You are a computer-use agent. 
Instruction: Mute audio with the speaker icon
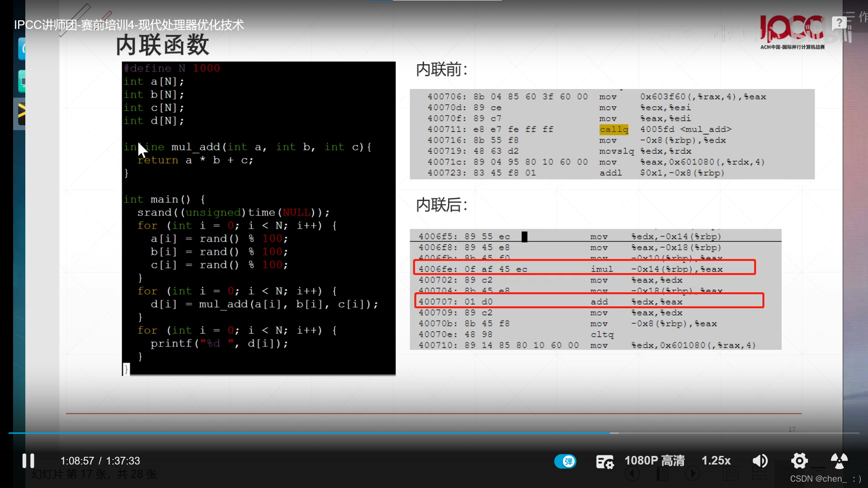[x=760, y=461]
